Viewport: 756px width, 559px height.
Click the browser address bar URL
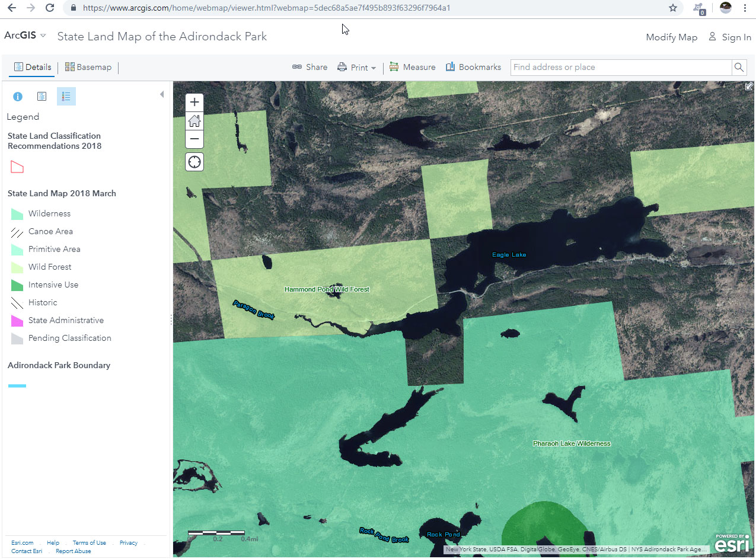click(x=266, y=8)
